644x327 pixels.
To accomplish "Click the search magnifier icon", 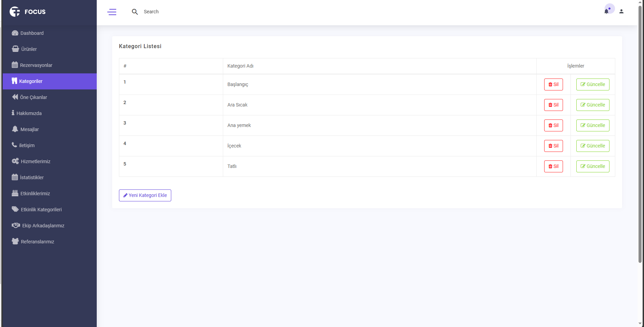I will (135, 12).
